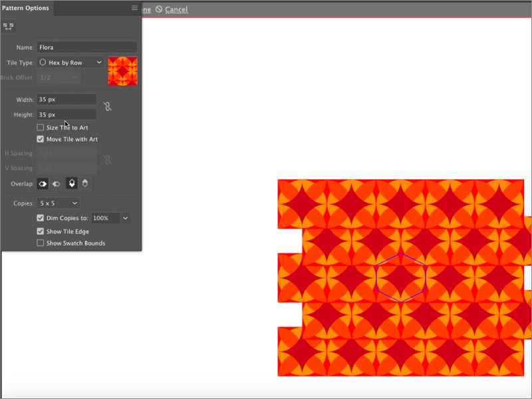This screenshot has width=532, height=399.
Task: Select Left in Front overlap icon
Action: tap(41, 184)
